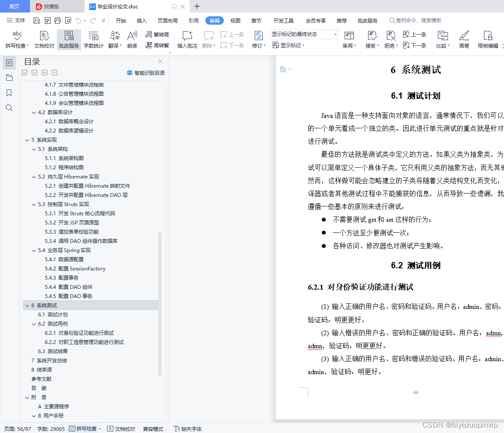Viewport: 504px width, 433px height.
Task: Click the print icon in quick toolbar
Action: pos(57,20)
